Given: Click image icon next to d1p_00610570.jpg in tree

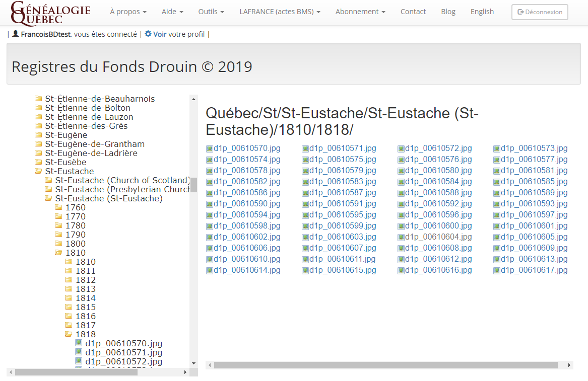Looking at the screenshot, I should 79,343.
